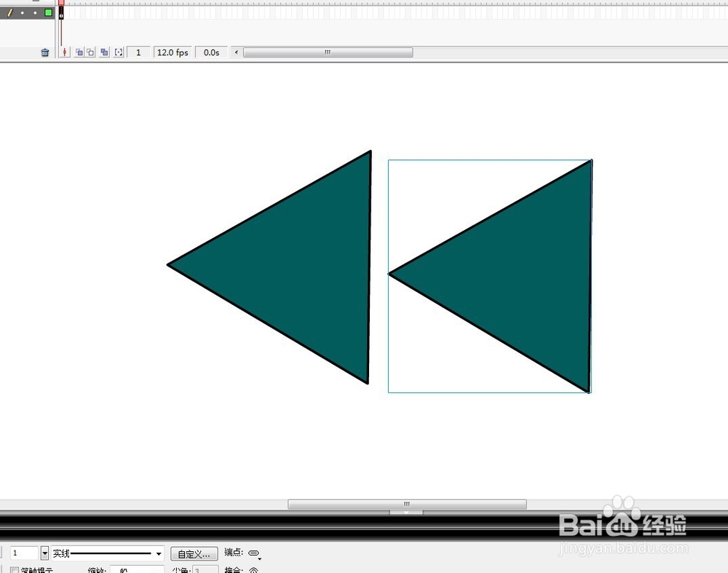Toggle the stroke hinting checkbox
The width and height of the screenshot is (728, 573).
click(15, 570)
